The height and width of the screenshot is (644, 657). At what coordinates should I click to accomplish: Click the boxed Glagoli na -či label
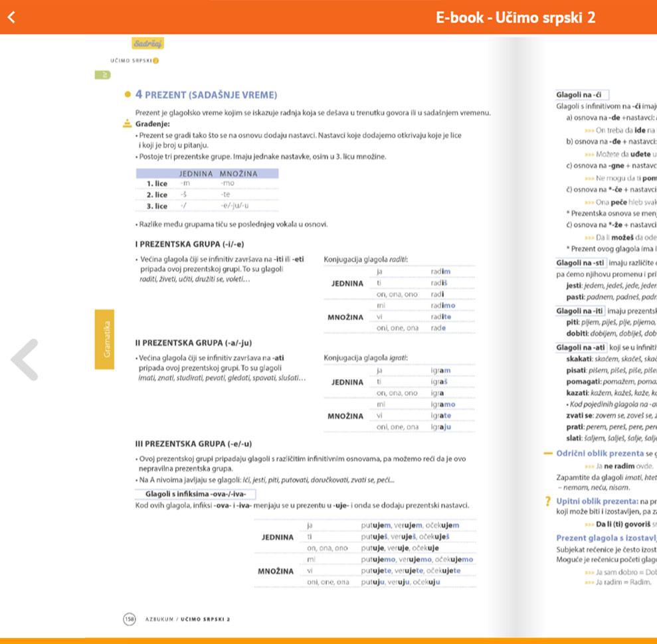click(581, 95)
